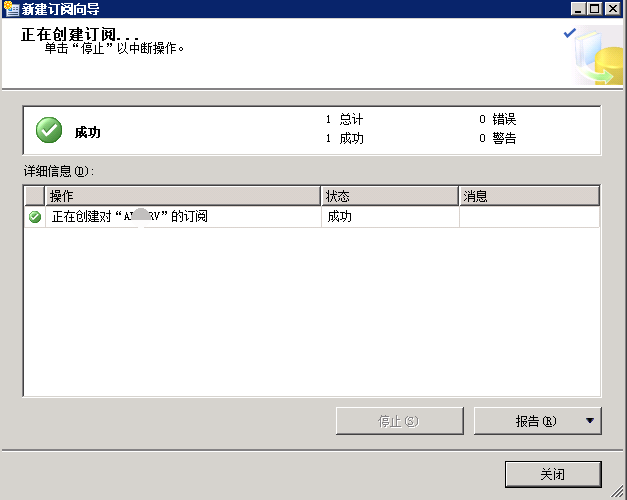Click the 0 错误 summary text
This screenshot has height=500, width=627.
(497, 119)
